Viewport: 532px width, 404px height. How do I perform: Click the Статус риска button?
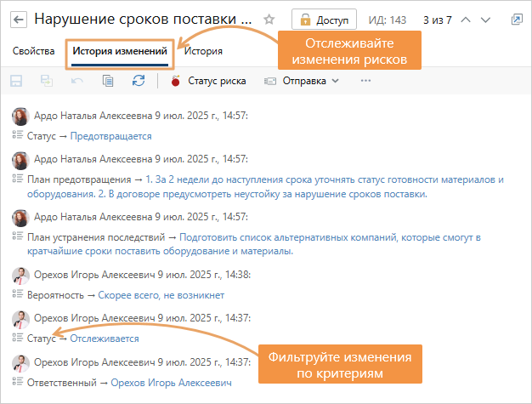pyautogui.click(x=208, y=81)
